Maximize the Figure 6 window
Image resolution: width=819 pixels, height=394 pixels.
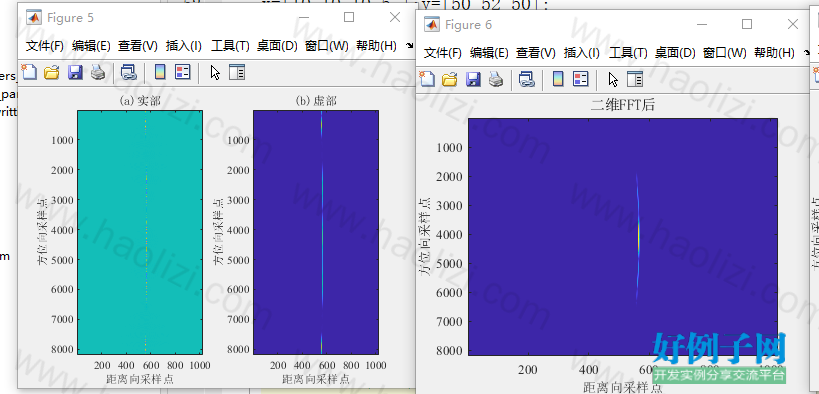[747, 24]
